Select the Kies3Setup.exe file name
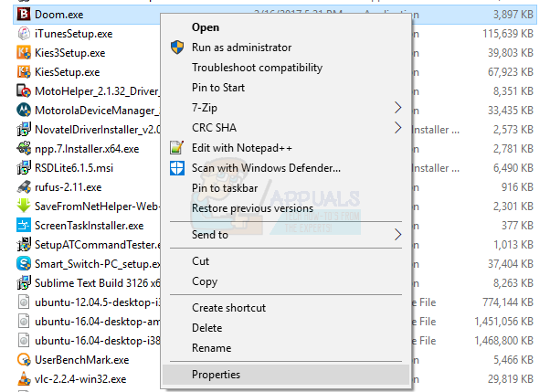550x392 pixels. [69, 53]
